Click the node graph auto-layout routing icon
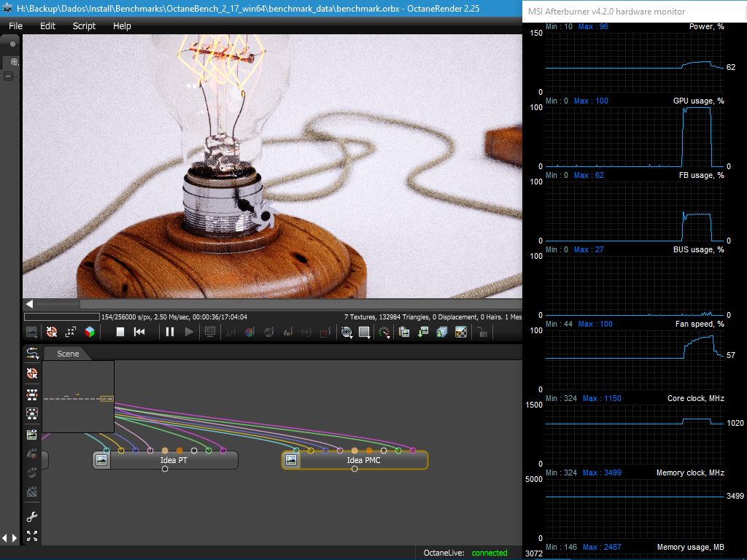747x560 pixels. point(32,353)
